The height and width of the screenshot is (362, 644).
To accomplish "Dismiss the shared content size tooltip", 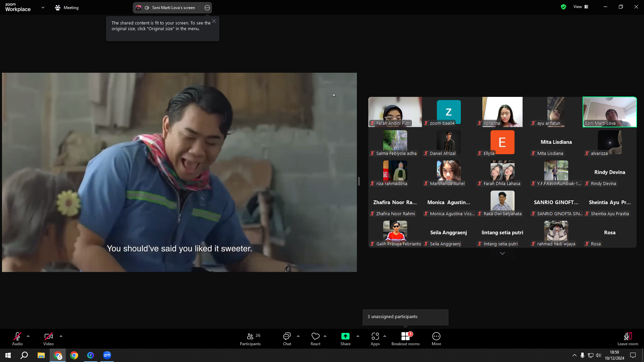I will point(214,21).
